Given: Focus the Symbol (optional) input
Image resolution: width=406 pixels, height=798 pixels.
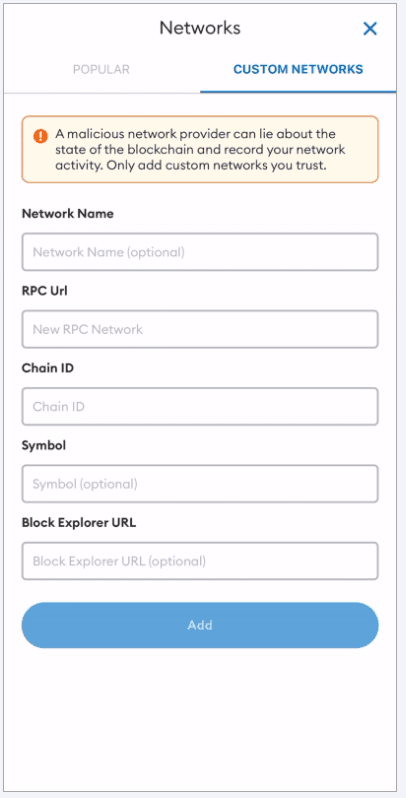Looking at the screenshot, I should [x=200, y=483].
